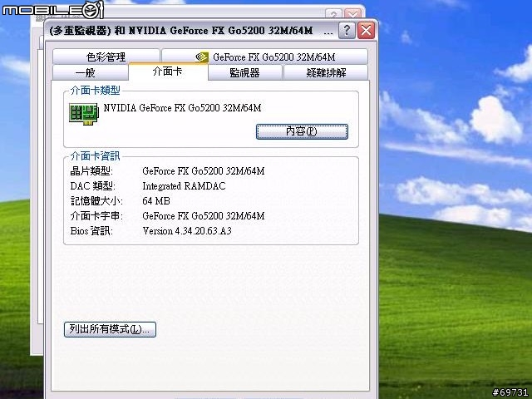Viewport: 532px width, 399px height.
Task: Click the help question mark button
Action: click(x=347, y=31)
